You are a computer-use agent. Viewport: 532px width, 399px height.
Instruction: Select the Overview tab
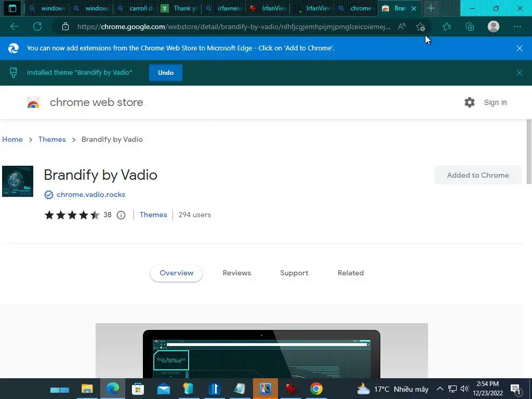coord(177,273)
